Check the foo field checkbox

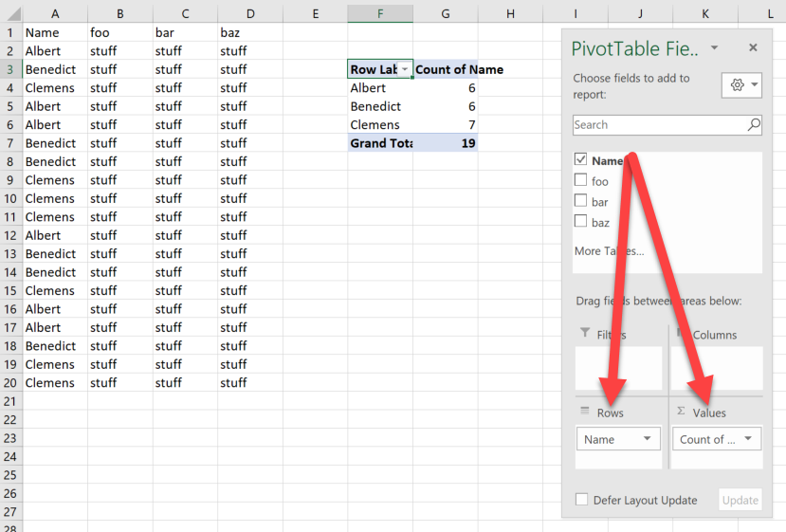point(580,180)
